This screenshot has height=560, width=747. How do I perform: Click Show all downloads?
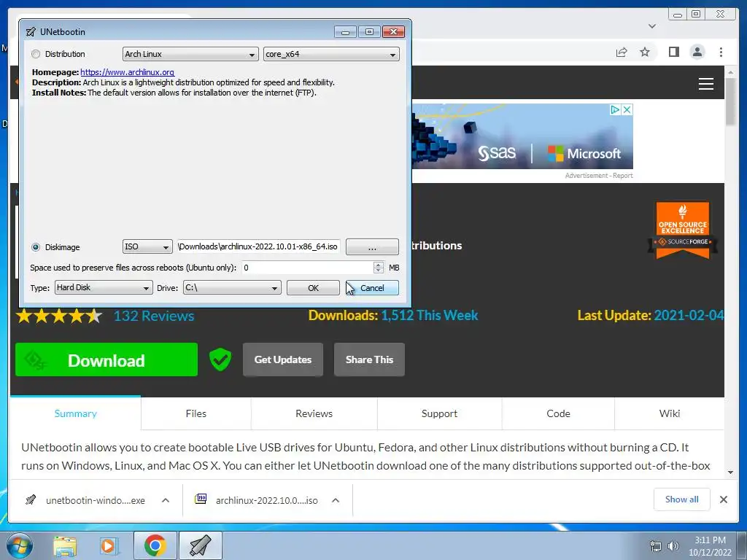[682, 499]
